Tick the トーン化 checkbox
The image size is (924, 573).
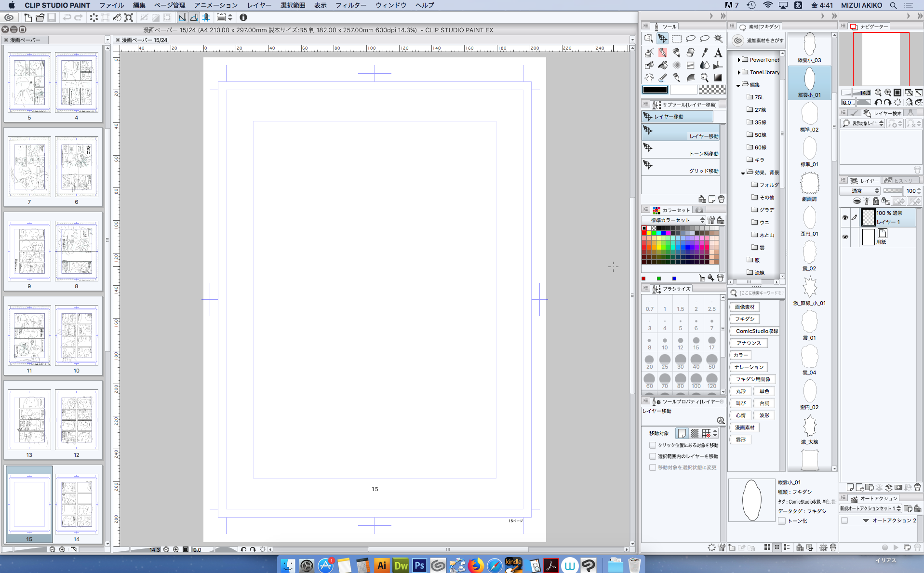[x=782, y=521]
